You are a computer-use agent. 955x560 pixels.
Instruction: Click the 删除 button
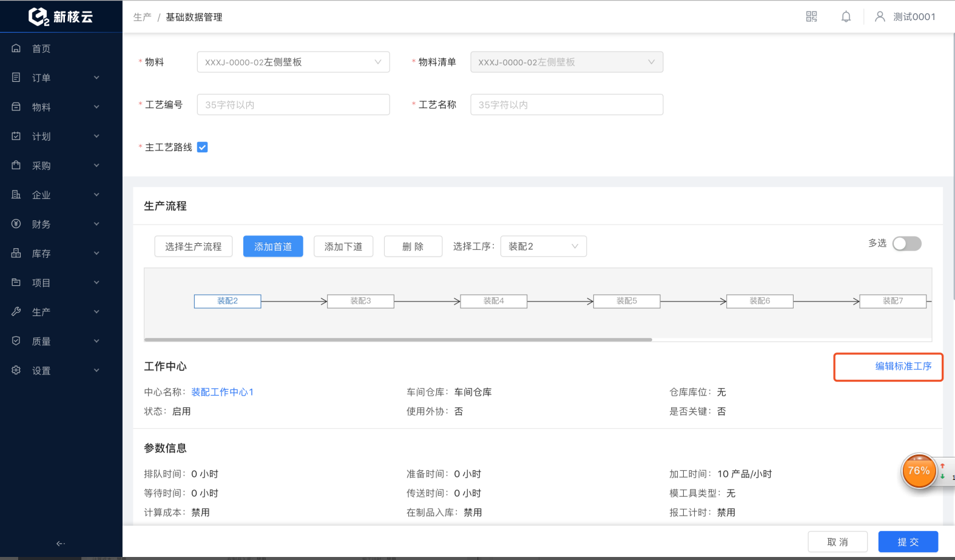[413, 246]
